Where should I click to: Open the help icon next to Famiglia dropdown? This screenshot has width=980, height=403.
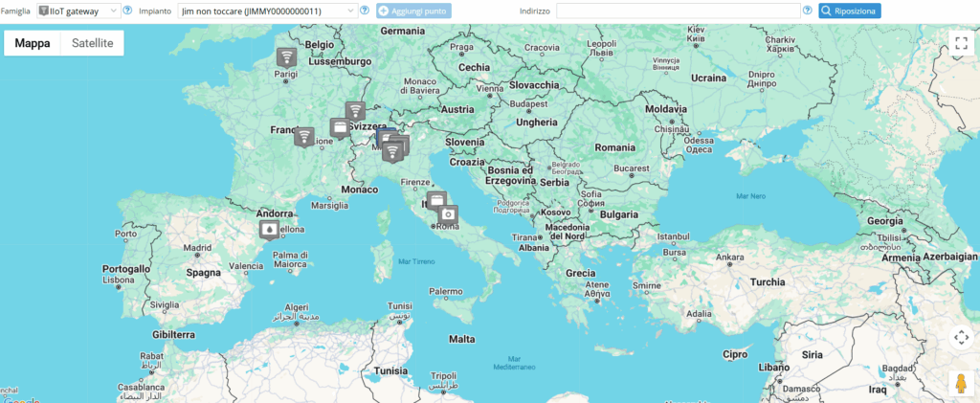pyautogui.click(x=127, y=10)
